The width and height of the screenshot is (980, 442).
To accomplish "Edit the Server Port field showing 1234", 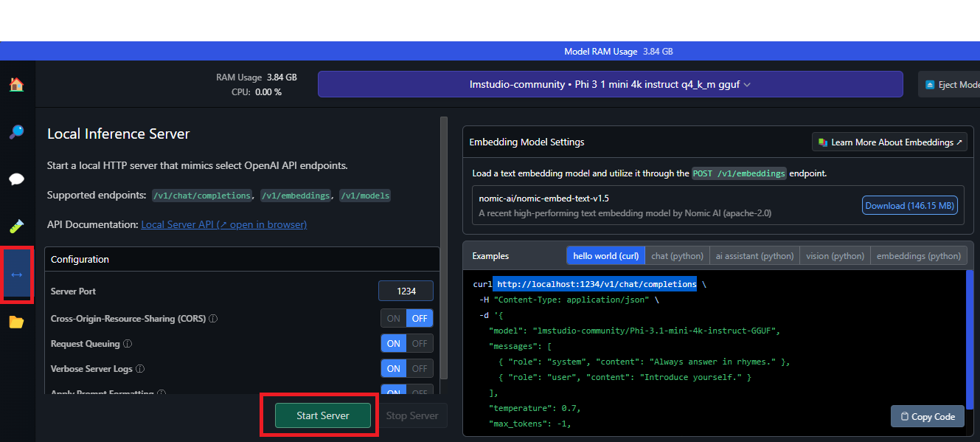I will [406, 291].
